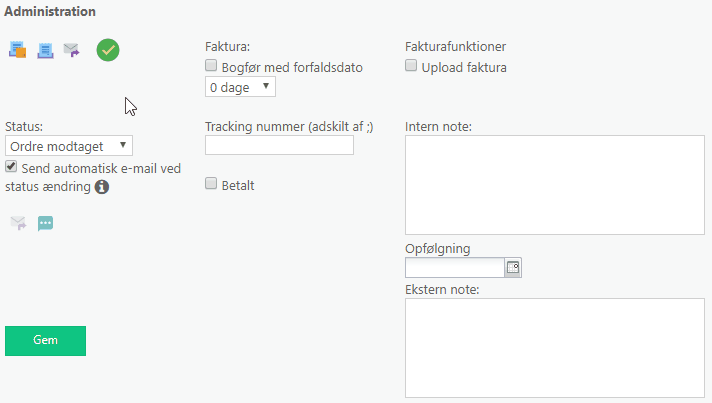Click the green checkmark approve icon
The height and width of the screenshot is (403, 712).
coord(108,49)
